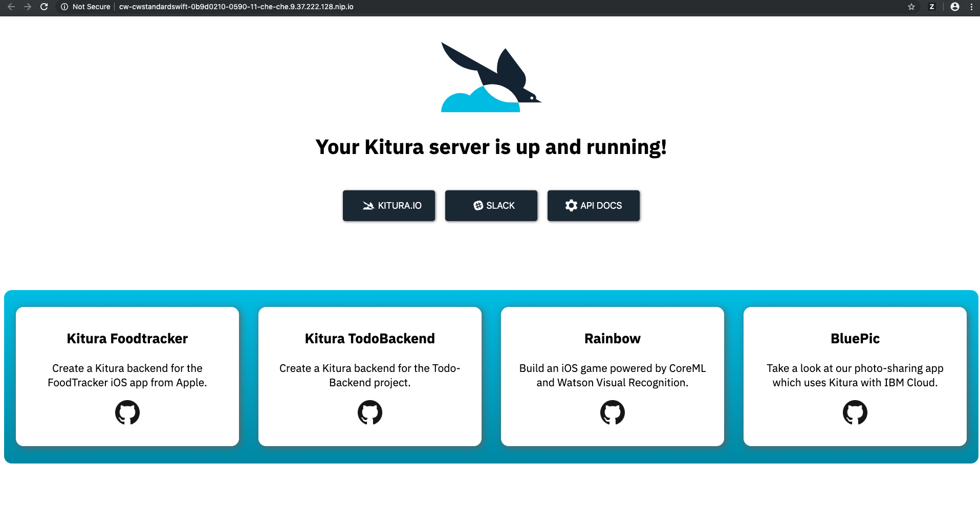View Not Secure site information
The width and height of the screenshot is (980, 507).
(85, 7)
